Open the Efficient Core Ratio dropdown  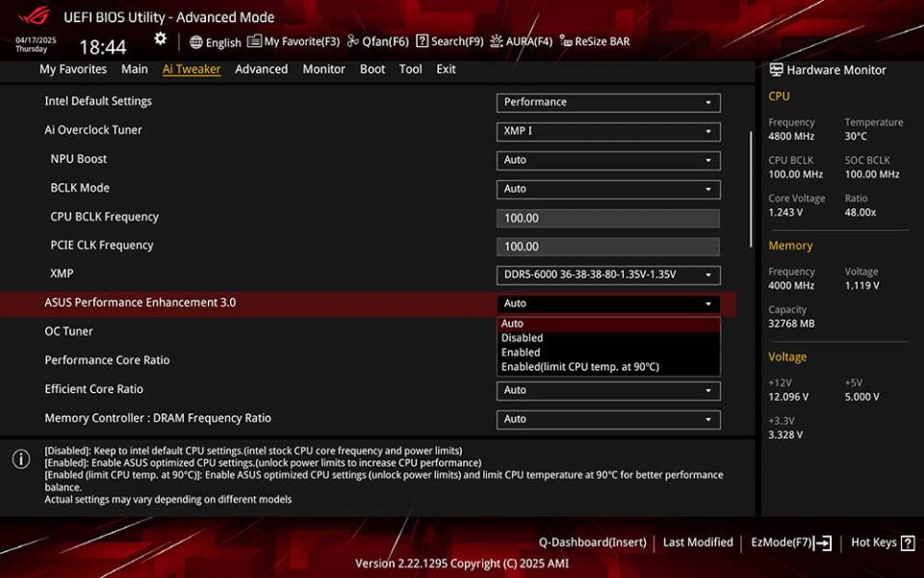tap(608, 390)
